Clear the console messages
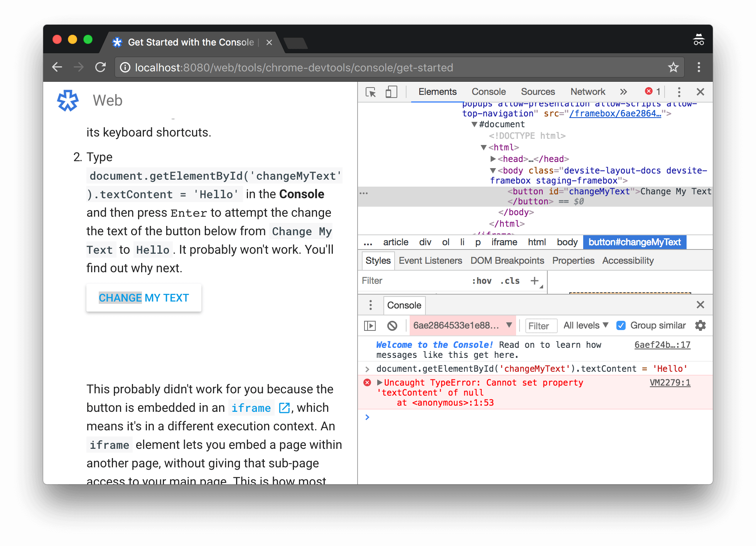 pos(392,326)
